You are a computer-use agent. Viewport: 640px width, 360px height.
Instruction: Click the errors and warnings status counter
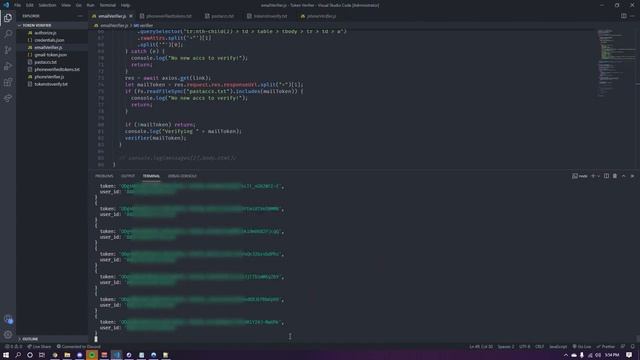click(x=13, y=347)
